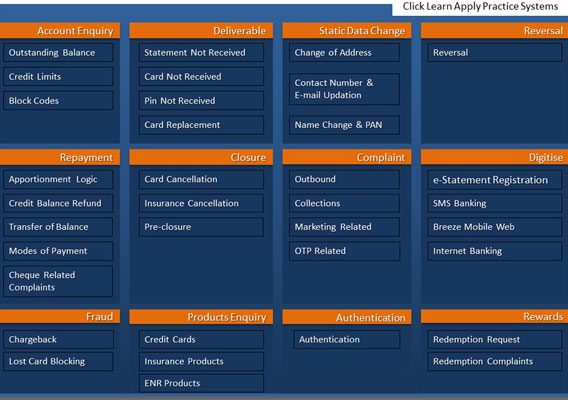Open the Apportionment Logic topic
This screenshot has width=568, height=400.
[58, 179]
